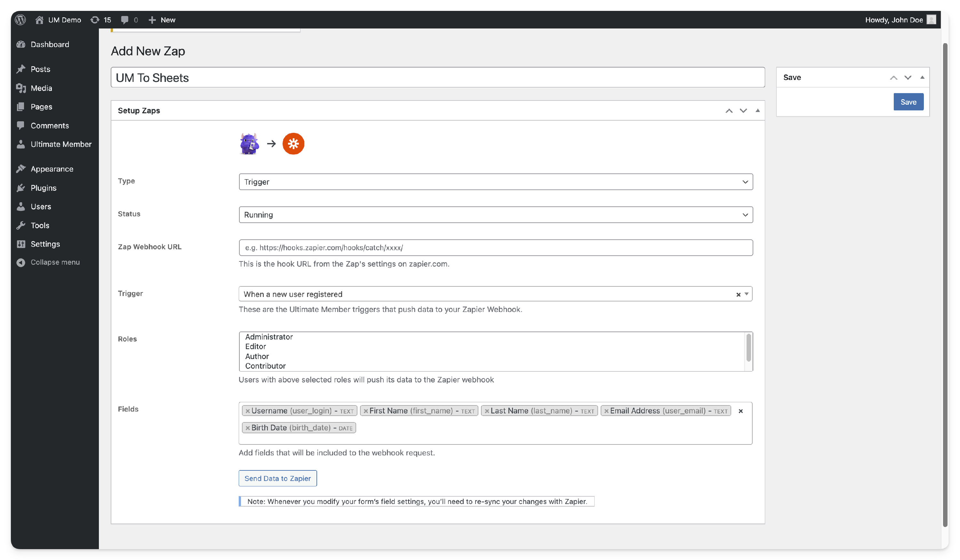Click the Ultimate Member mascot icon
The height and width of the screenshot is (560, 960).
(x=249, y=144)
